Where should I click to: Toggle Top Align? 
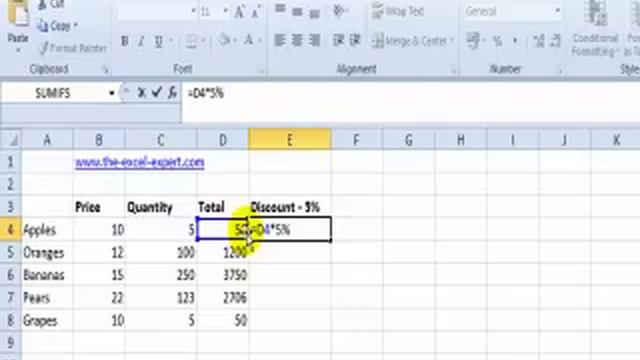point(280,10)
